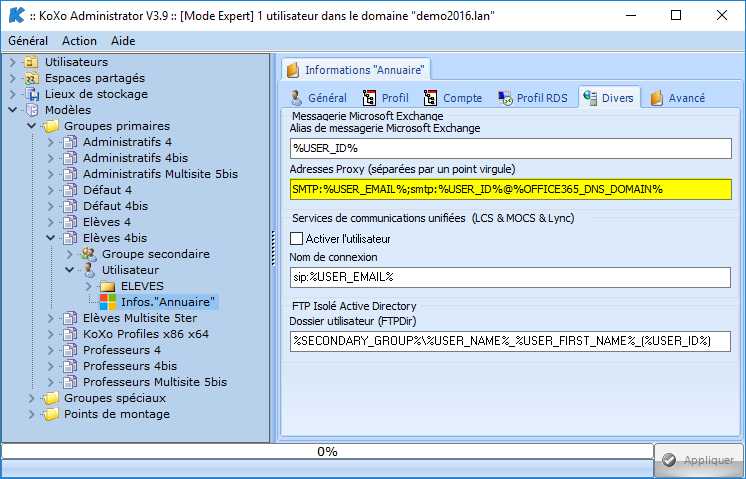
Task: Click the Utilisateur person icon
Action: click(89, 270)
